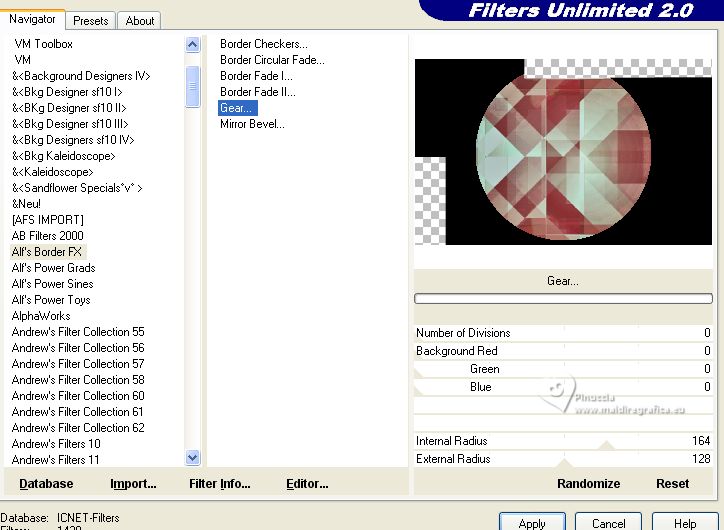
Task: Select Andrew's Filter Collection 57
Action: pyautogui.click(x=78, y=364)
